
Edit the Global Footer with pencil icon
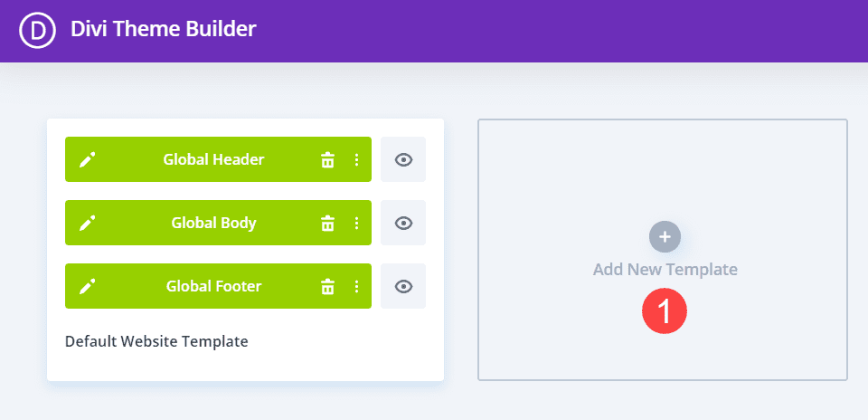87,287
